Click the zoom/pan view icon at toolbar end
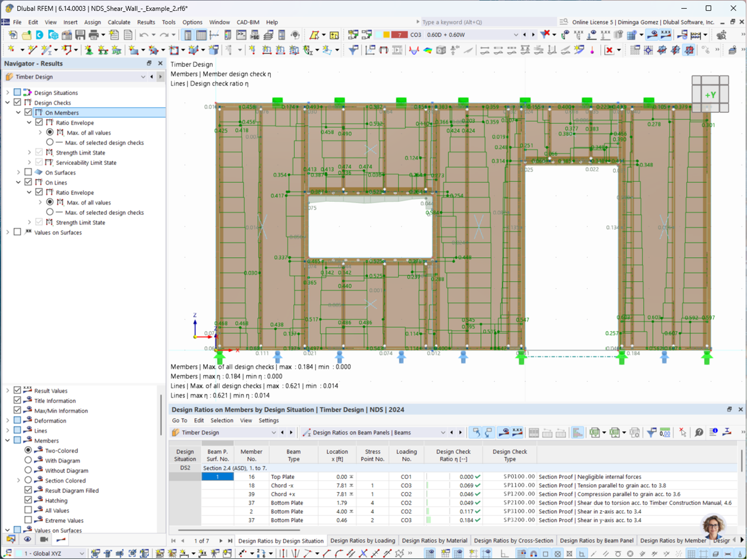 (721, 35)
